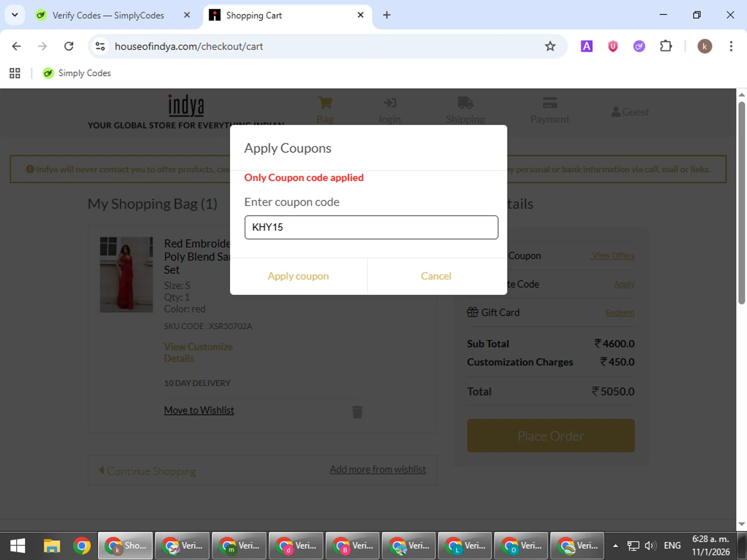Open Chrome's three-dot menu

(731, 46)
